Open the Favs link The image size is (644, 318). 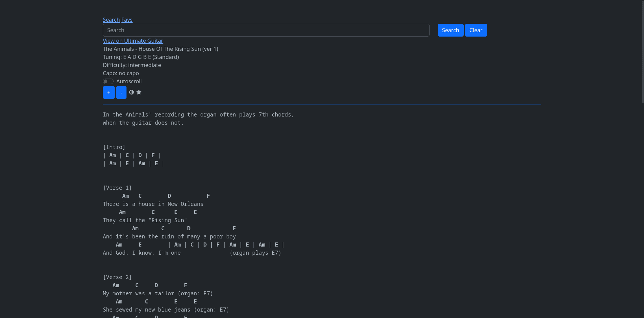click(x=127, y=20)
